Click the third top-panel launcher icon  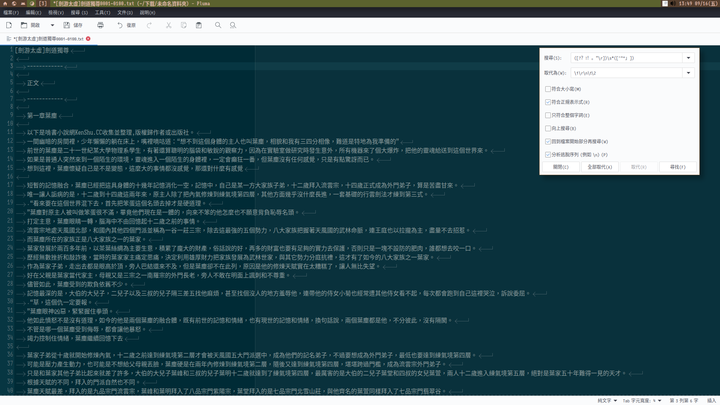(x=23, y=3)
